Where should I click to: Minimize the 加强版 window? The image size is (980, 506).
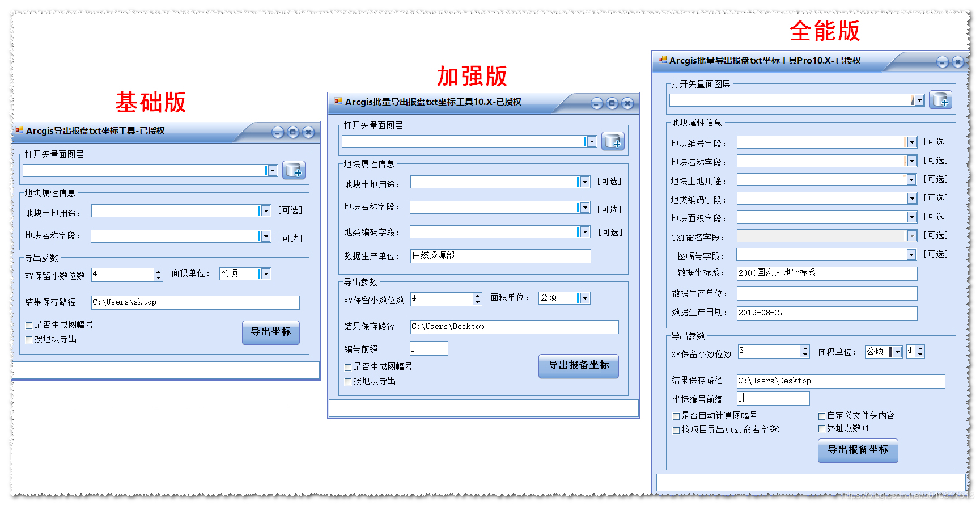point(597,103)
